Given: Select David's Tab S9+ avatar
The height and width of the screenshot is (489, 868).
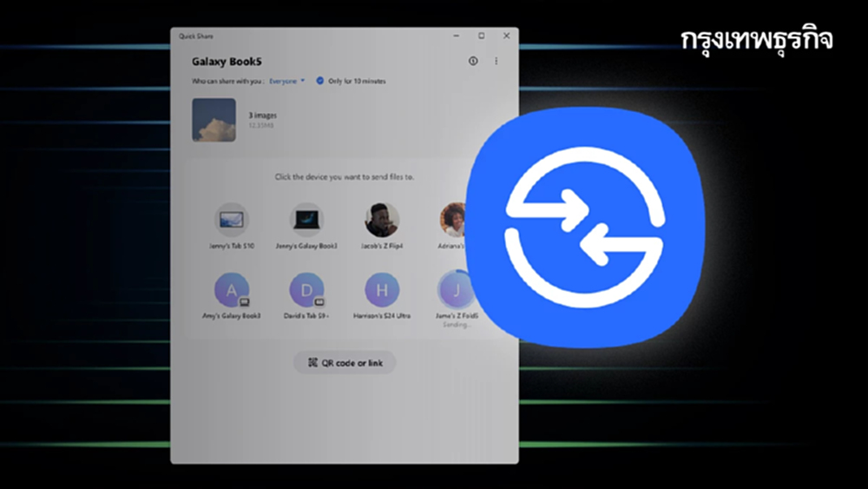Looking at the screenshot, I should coord(306,289).
